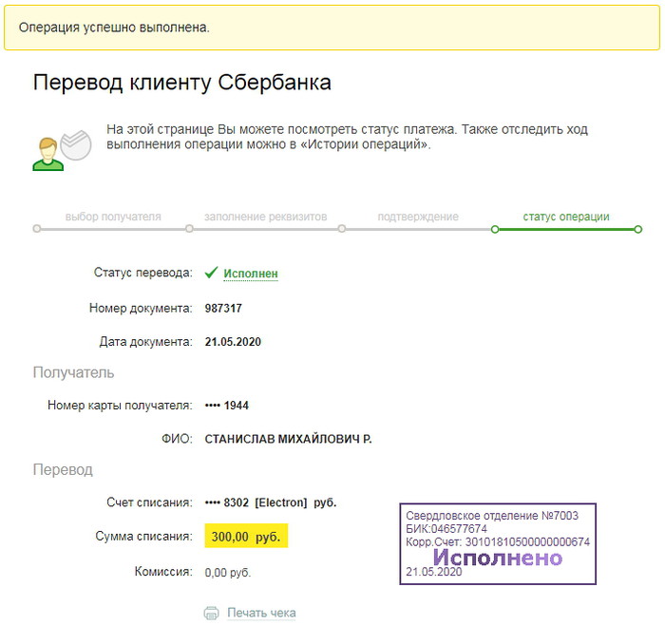665x644 pixels.
Task: Click the document date 21.05.2020 value
Action: [233, 342]
